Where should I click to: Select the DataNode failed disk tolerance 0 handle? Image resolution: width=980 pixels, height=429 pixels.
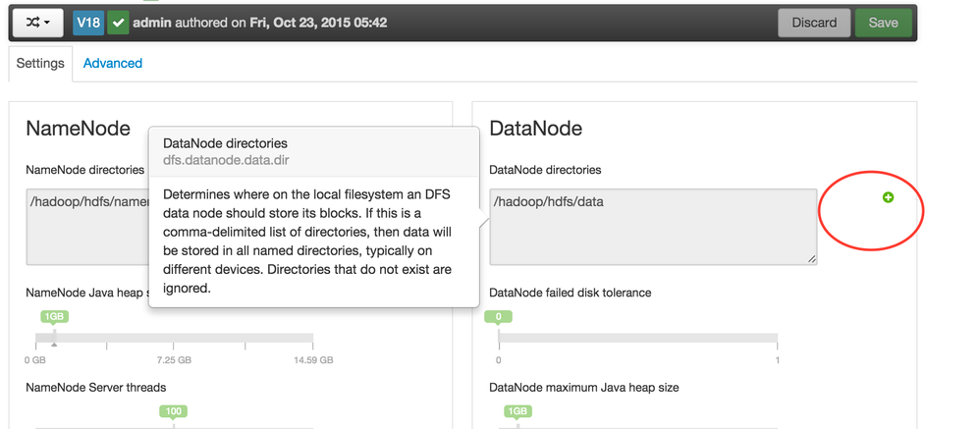[x=499, y=317]
